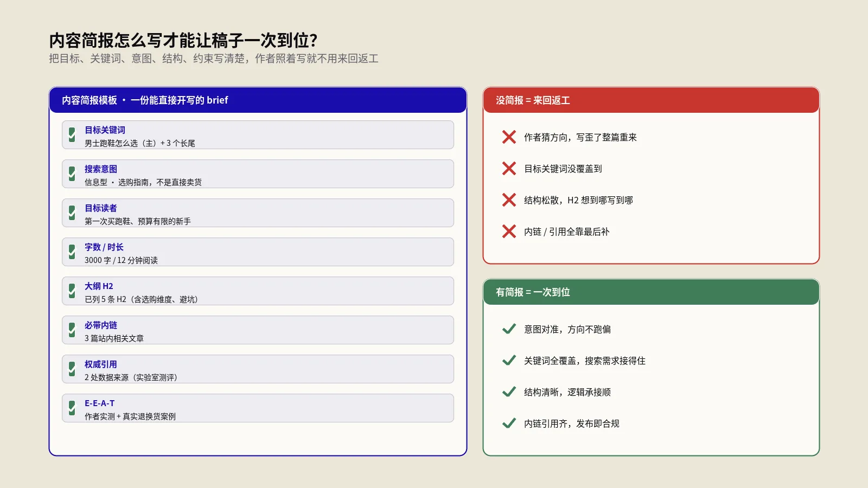Click red X next to 作者猜方向

coord(509,137)
